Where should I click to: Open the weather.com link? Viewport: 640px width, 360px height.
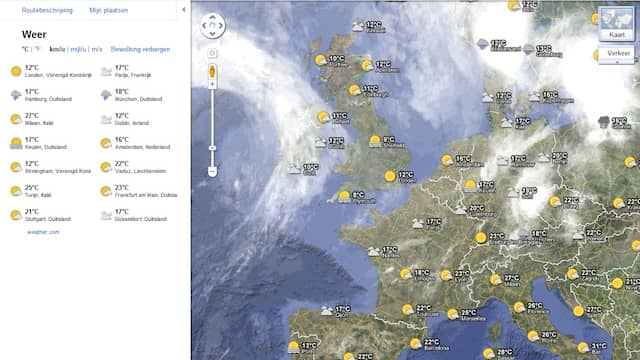43,232
